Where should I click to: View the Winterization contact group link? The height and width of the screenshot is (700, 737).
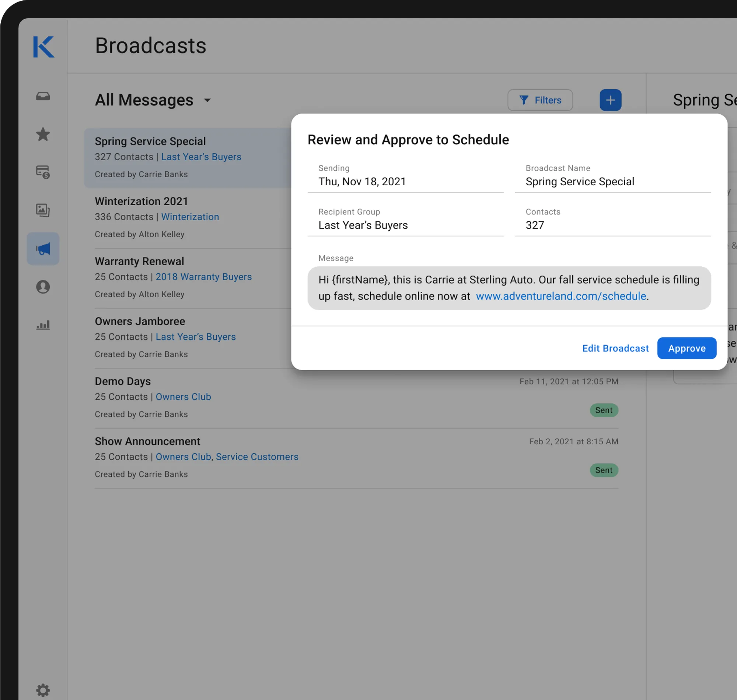190,216
